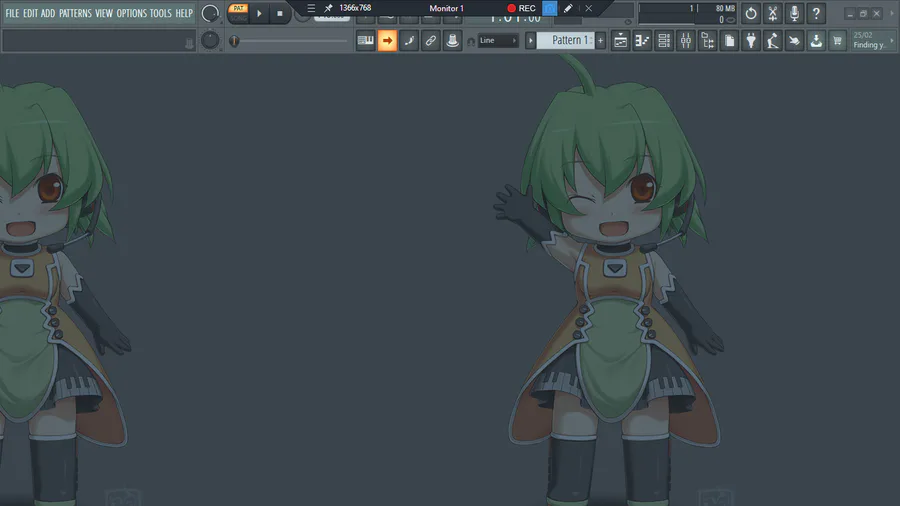Open the Playlist view
This screenshot has height=506, width=900.
click(620, 41)
